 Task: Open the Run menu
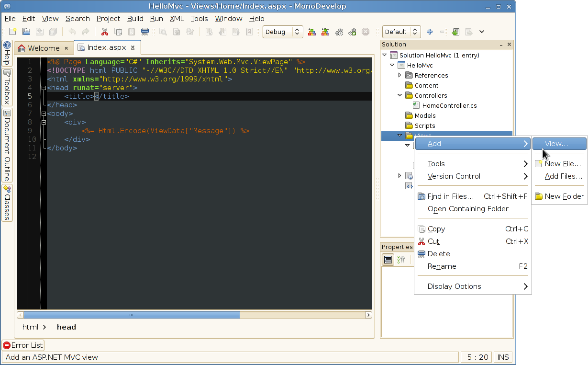tap(156, 18)
